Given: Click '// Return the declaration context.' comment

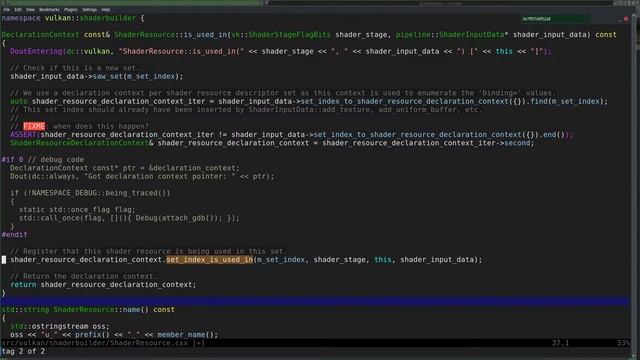Looking at the screenshot, I should [x=83, y=276].
